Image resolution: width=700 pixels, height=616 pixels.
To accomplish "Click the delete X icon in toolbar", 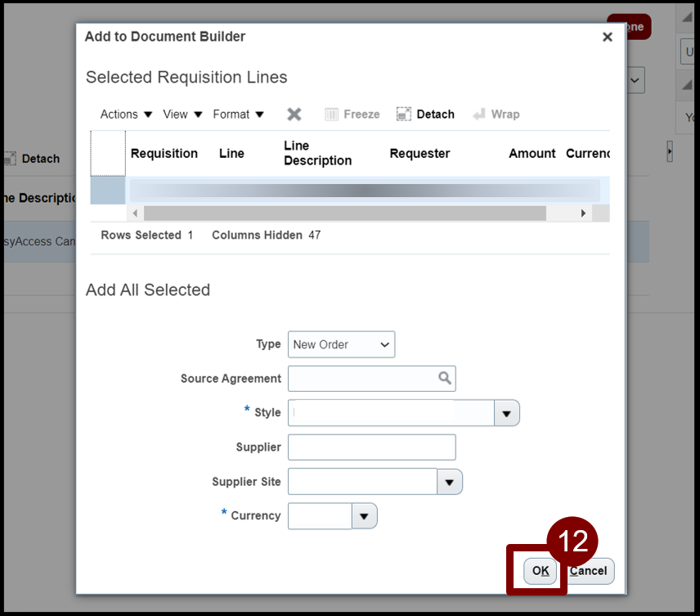I will point(294,115).
